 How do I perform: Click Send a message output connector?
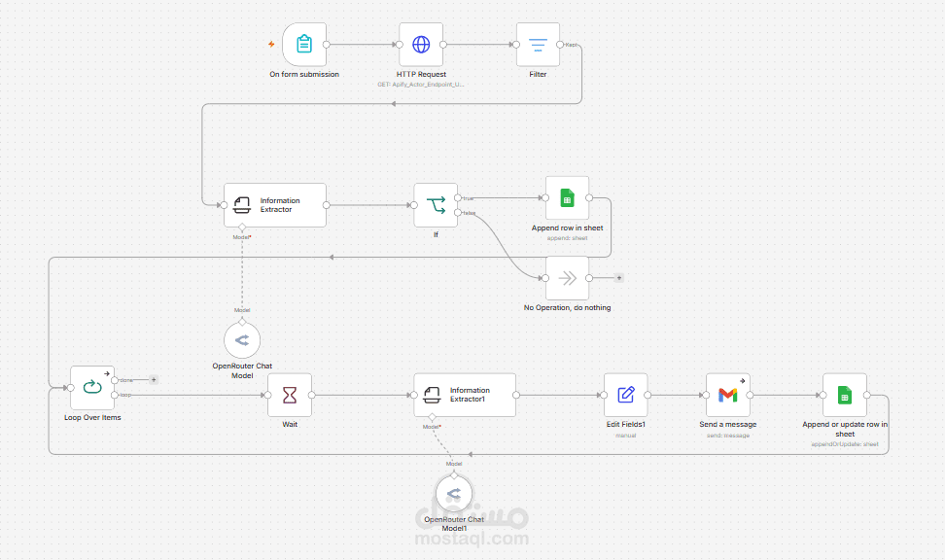[750, 395]
